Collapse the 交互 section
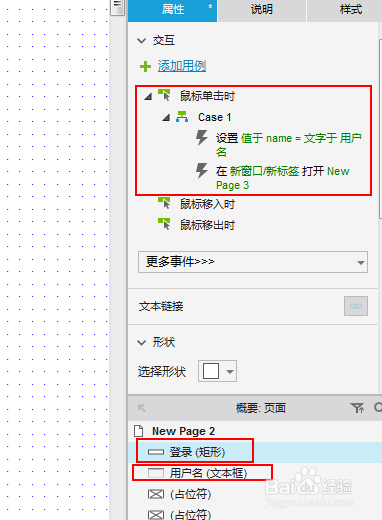The image size is (382, 520). 142,41
